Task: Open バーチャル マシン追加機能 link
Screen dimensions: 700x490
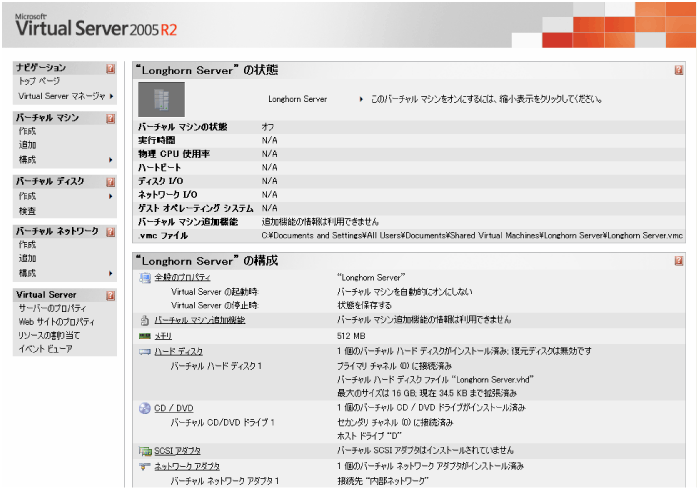Action: (200, 320)
